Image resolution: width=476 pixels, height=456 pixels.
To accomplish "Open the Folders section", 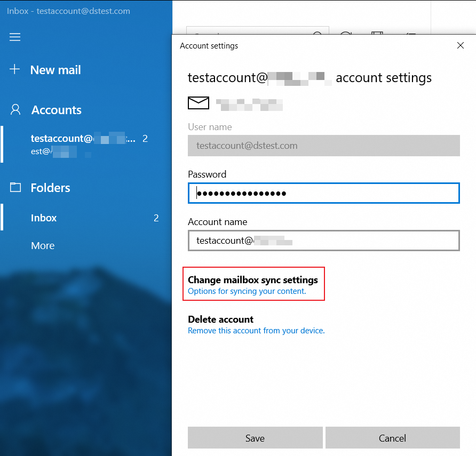I will [50, 188].
